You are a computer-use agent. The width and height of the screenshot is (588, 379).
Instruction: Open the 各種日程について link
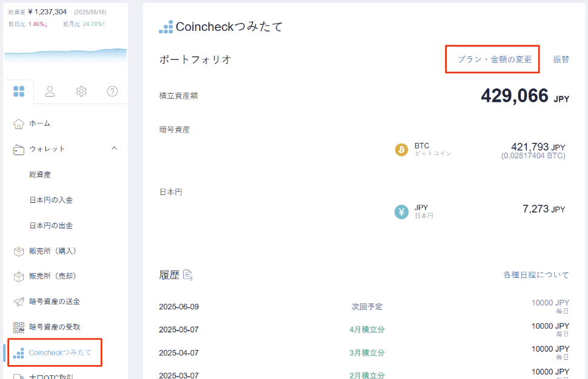coord(536,275)
